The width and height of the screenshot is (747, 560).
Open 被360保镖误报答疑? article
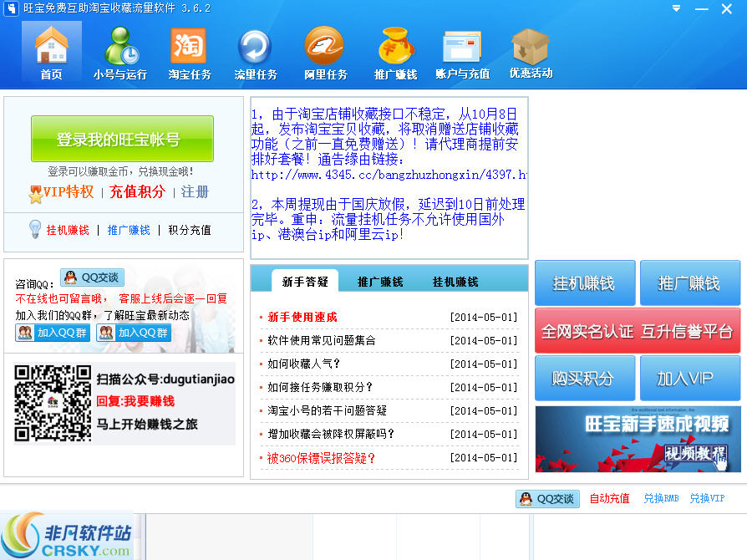point(321,458)
